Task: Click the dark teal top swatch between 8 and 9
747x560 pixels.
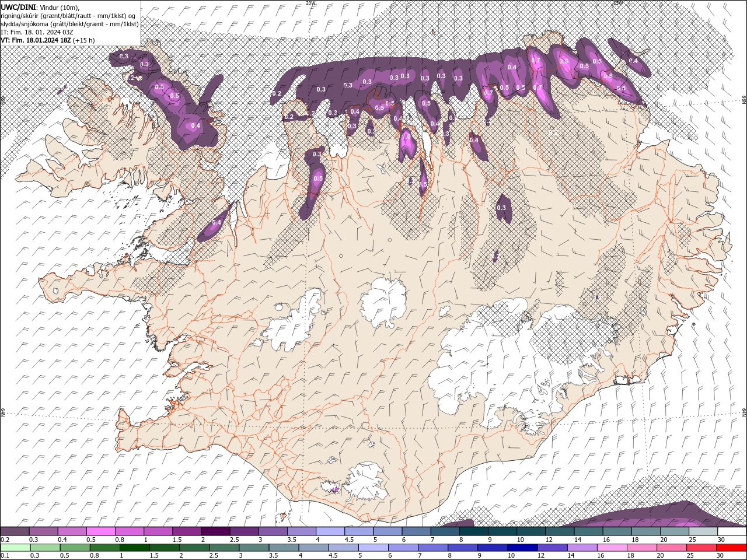Action: pyautogui.click(x=473, y=531)
